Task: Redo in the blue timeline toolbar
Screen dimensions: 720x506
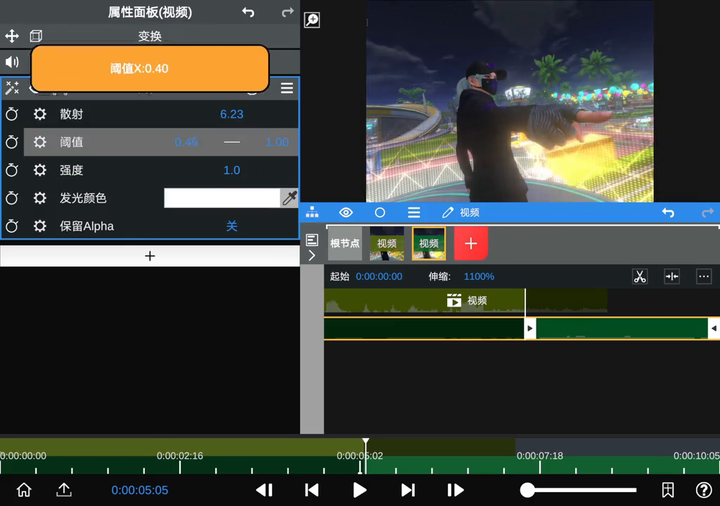Action: [708, 212]
